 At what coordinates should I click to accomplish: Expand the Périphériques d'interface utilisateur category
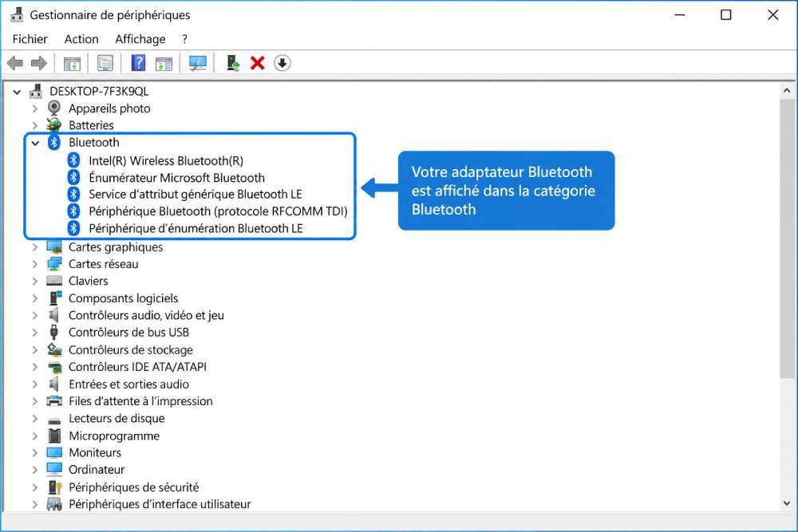click(x=34, y=505)
